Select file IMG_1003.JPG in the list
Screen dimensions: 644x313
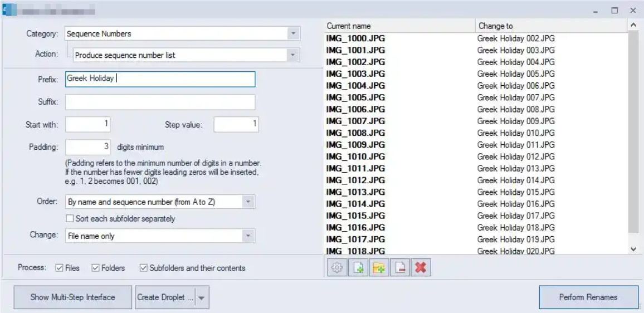pyautogui.click(x=355, y=74)
